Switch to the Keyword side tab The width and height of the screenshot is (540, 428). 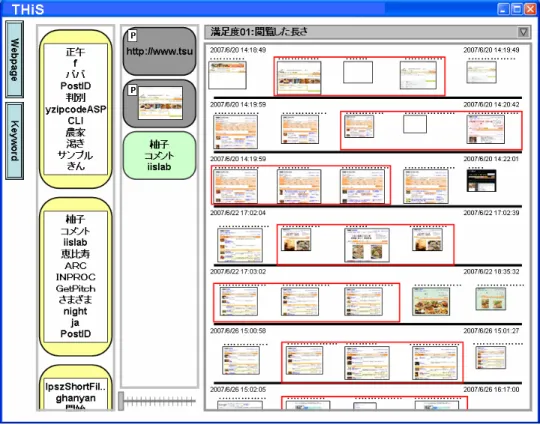(x=14, y=141)
